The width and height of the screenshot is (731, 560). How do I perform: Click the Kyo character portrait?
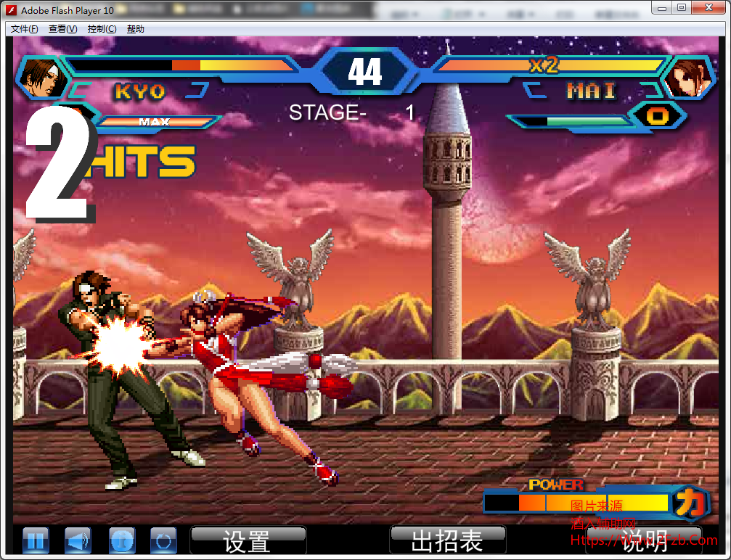click(x=43, y=78)
